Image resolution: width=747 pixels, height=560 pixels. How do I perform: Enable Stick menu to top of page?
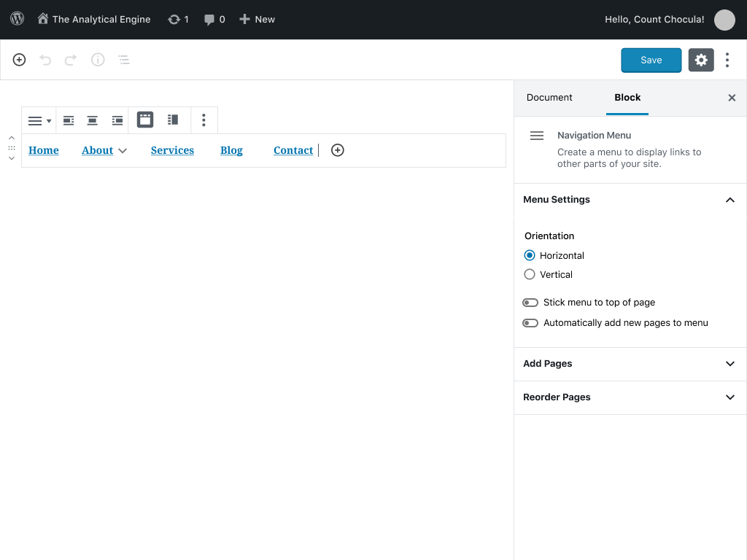click(530, 303)
